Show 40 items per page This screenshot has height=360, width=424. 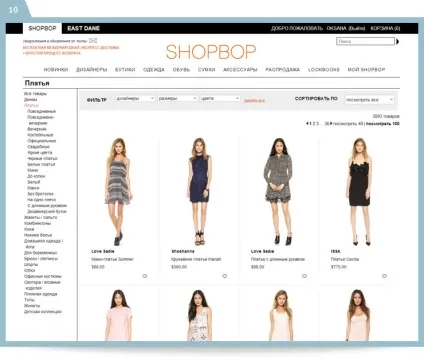[348, 124]
